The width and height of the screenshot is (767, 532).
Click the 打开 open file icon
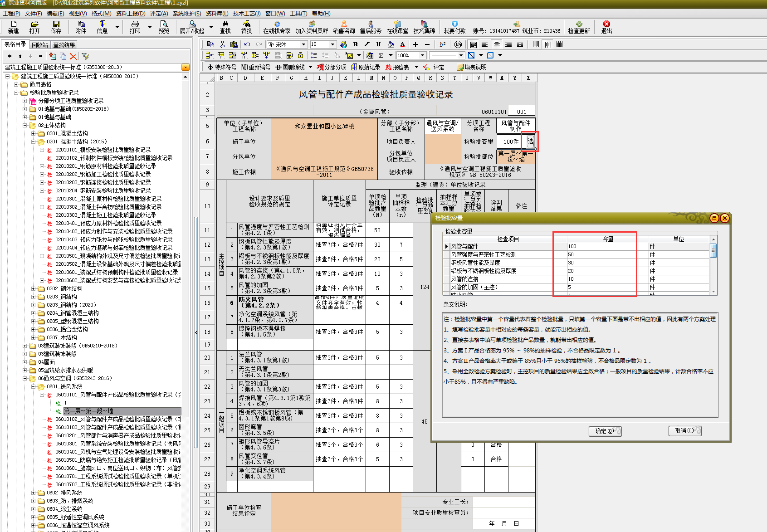pos(34,27)
